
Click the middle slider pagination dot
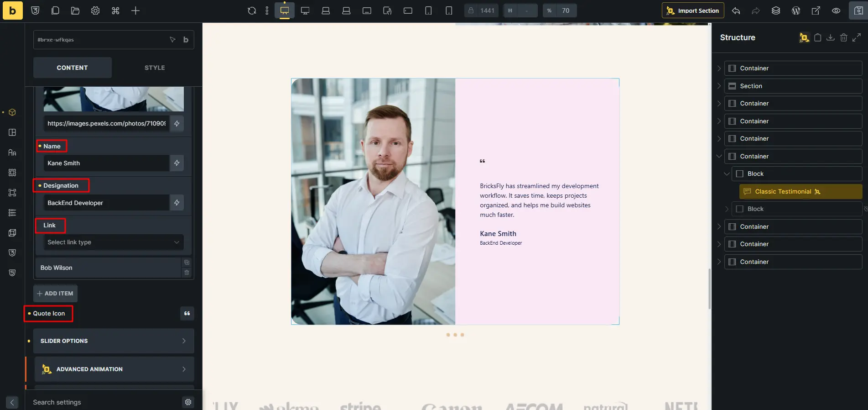(x=455, y=335)
